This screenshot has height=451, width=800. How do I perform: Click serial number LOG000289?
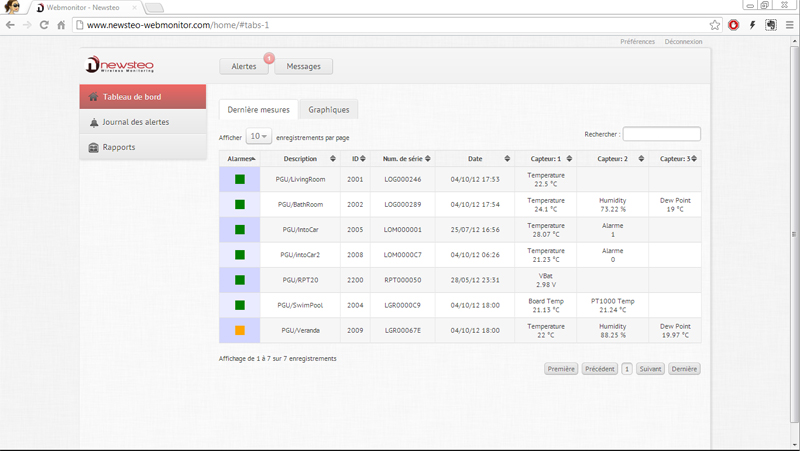coord(403,205)
